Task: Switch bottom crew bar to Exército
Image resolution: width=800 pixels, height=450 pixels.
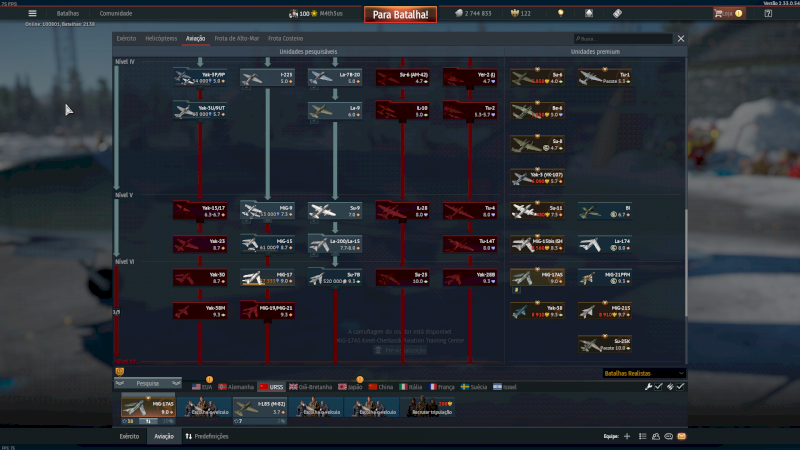Action: [x=129, y=436]
